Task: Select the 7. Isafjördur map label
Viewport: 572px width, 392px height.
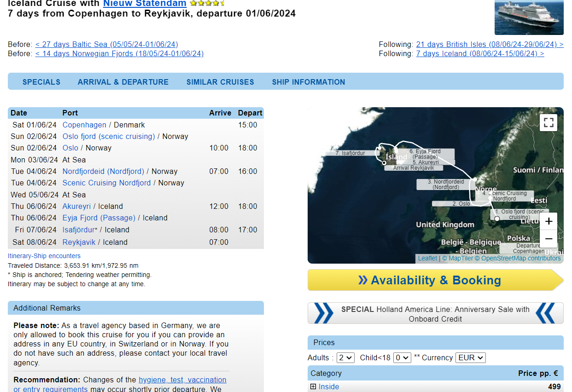Action: point(350,153)
